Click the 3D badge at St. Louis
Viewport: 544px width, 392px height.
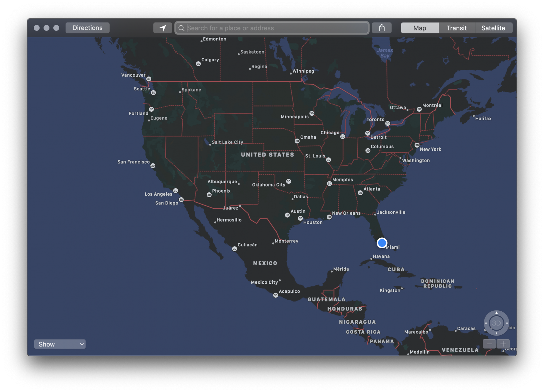click(329, 160)
